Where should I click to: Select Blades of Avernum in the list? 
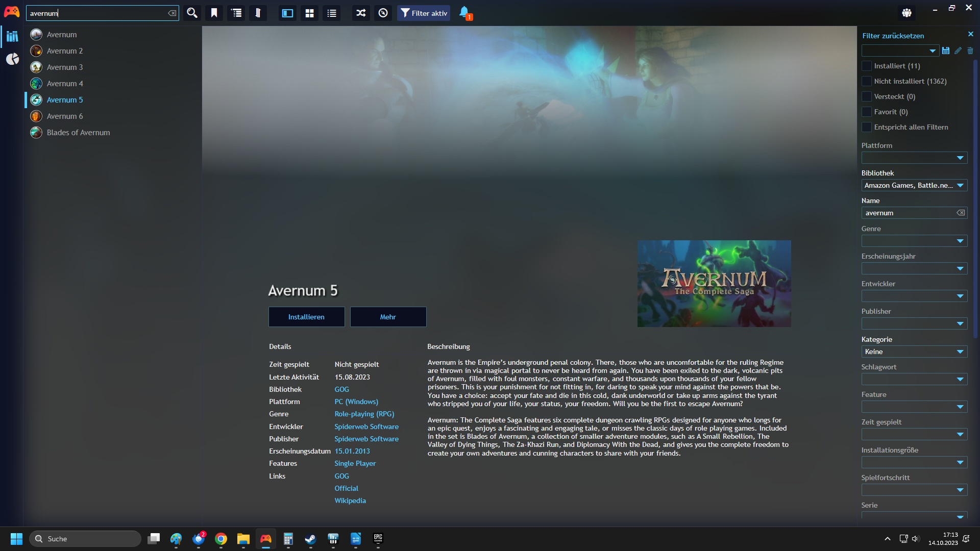click(x=113, y=133)
